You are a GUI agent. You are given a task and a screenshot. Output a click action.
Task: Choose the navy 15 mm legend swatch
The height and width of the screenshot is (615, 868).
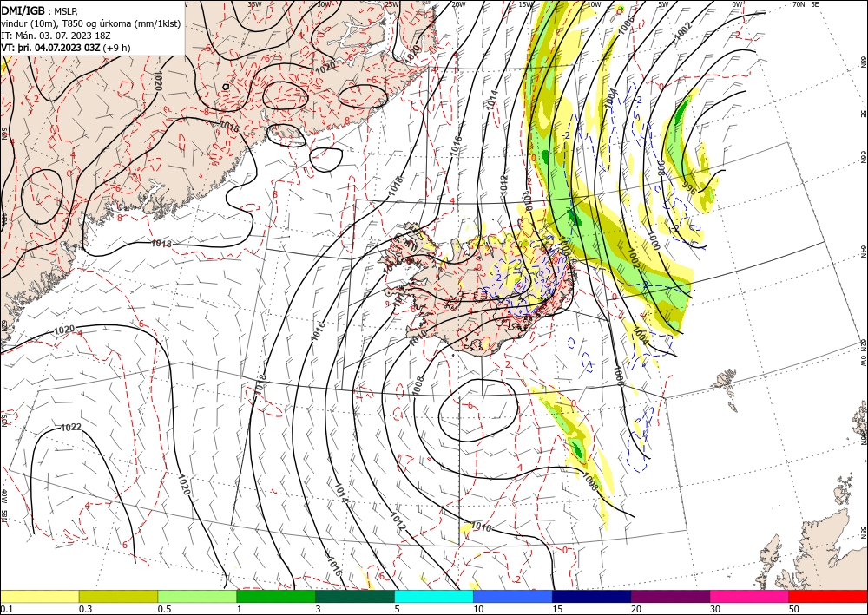click(x=592, y=596)
